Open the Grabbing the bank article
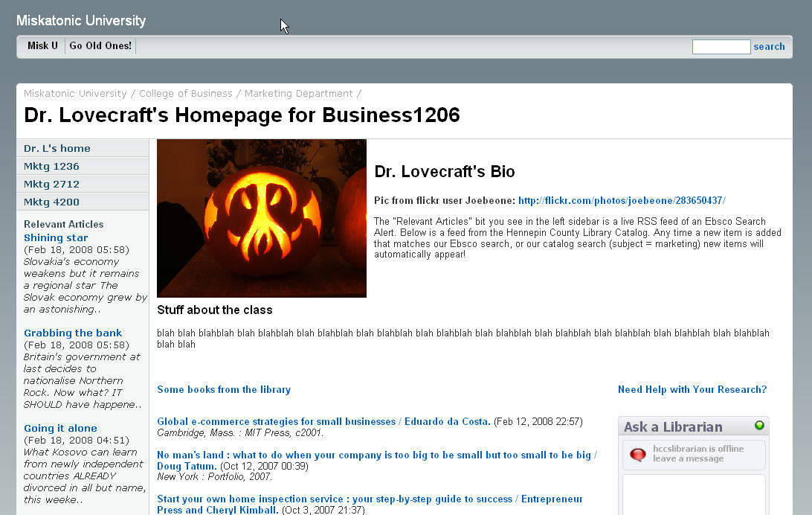This screenshot has width=812, height=515. (x=73, y=333)
